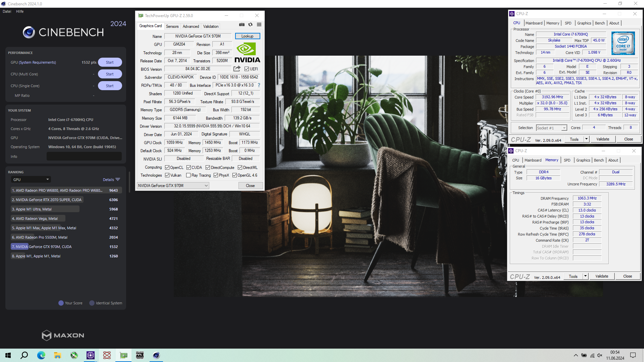Open the Socket #1 selection dropdown
Viewport: 644px width, 362px height.
[x=551, y=128]
